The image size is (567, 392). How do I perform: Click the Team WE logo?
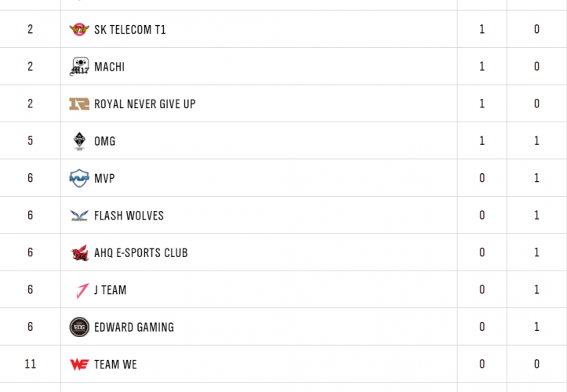point(79,365)
